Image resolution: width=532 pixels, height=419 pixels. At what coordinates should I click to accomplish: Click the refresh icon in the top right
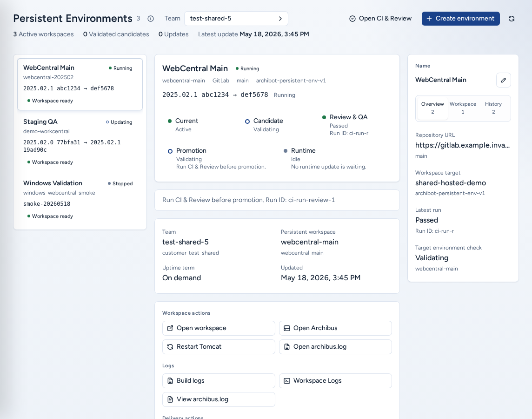[x=511, y=19]
